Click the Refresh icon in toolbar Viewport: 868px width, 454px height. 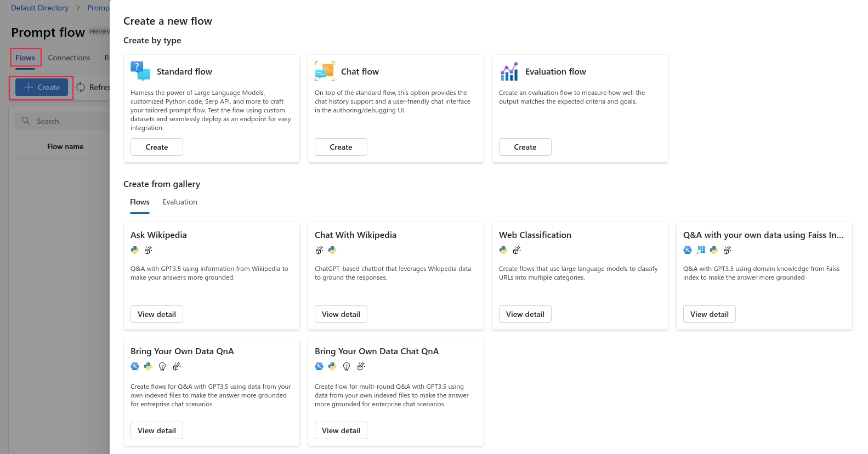[x=81, y=87]
